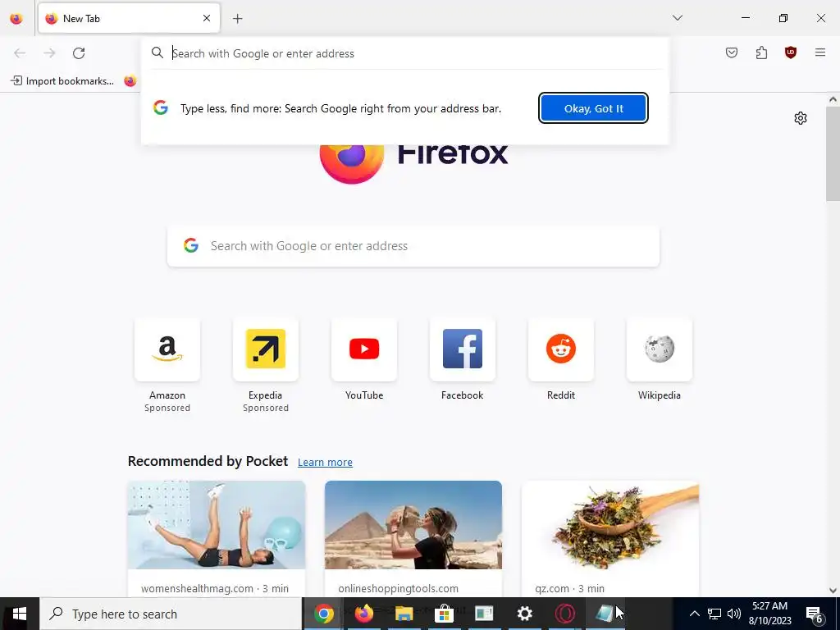Open the network status tray icon
The height and width of the screenshot is (630, 840).
(x=714, y=614)
